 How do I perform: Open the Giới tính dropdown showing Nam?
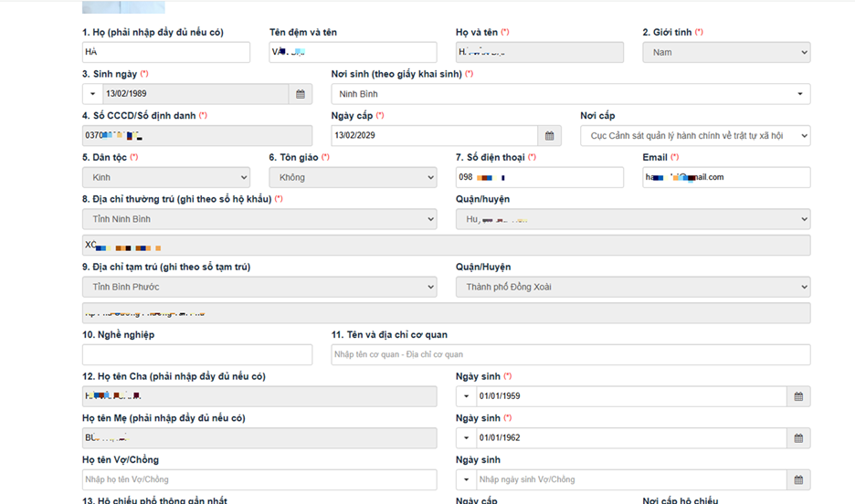tap(725, 53)
